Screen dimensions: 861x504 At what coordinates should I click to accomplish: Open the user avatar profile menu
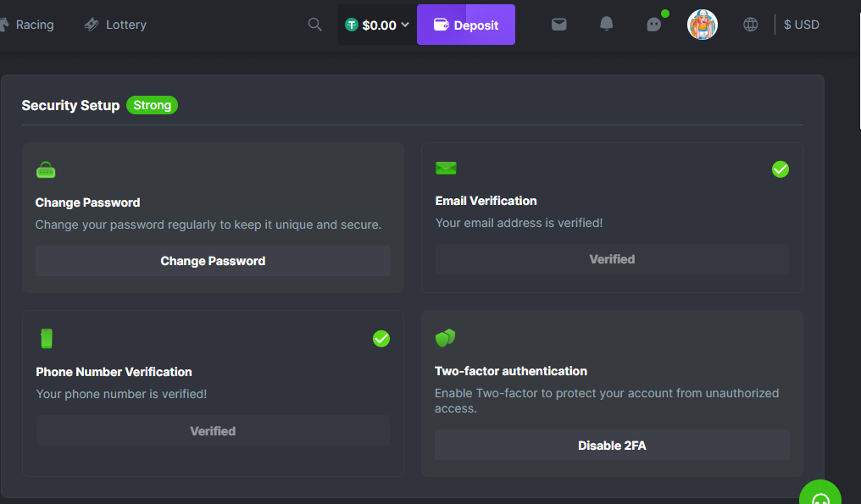(702, 25)
